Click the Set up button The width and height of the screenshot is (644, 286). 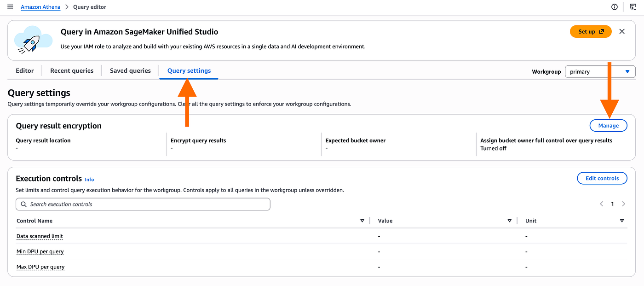(x=591, y=31)
